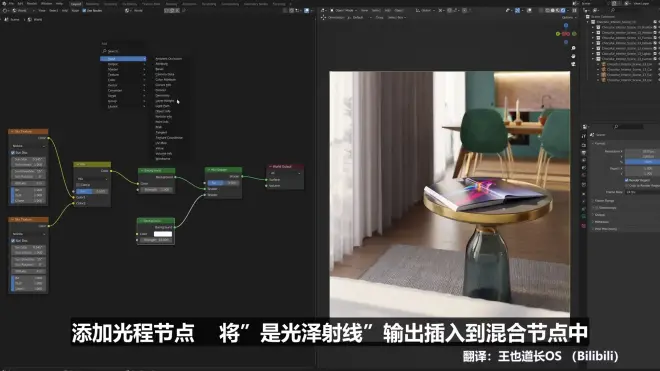Toggle the Use Nodes checkbox
Viewport: 660px width, 371px height.
click(x=84, y=11)
